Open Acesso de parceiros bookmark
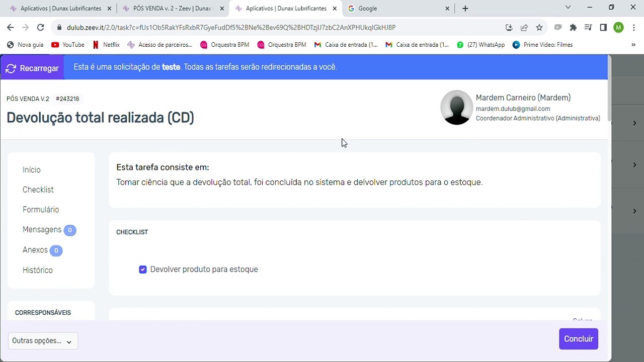 160,45
